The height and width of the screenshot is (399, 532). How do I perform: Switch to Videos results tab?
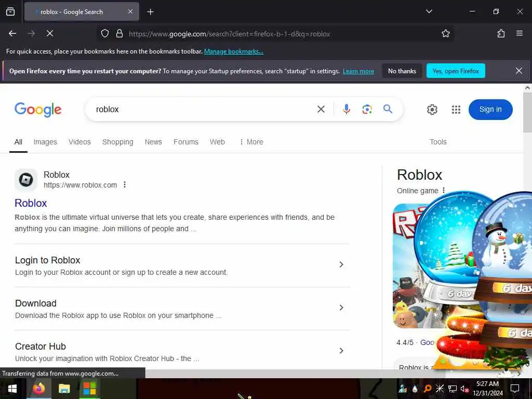[x=79, y=142]
